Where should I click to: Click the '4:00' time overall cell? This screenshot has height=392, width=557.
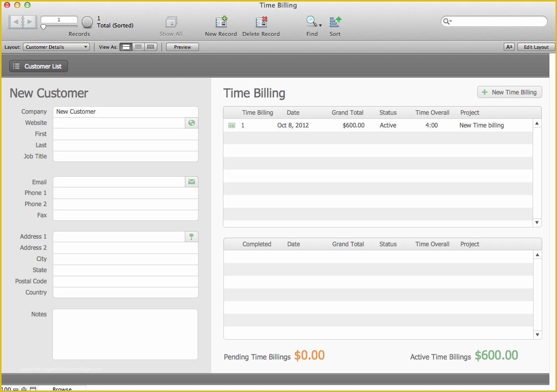[432, 125]
